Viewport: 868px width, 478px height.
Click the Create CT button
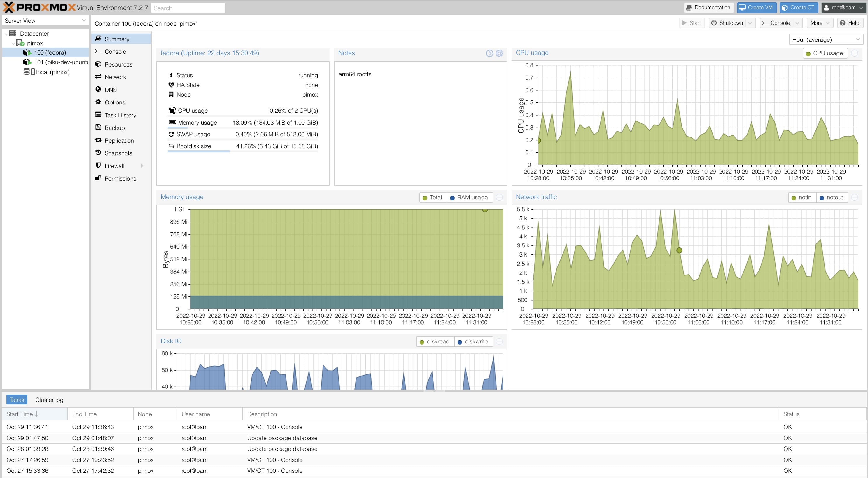click(x=799, y=7)
